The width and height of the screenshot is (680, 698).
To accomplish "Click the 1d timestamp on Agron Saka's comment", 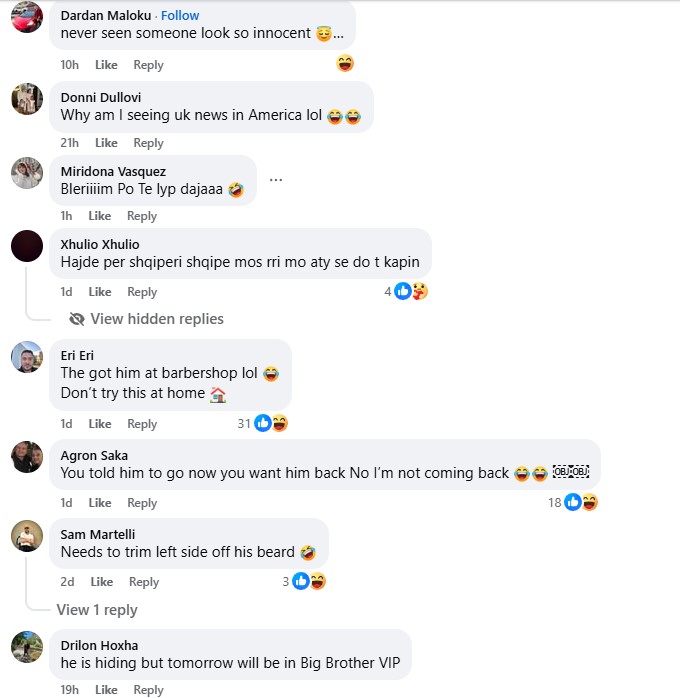I will (66, 503).
